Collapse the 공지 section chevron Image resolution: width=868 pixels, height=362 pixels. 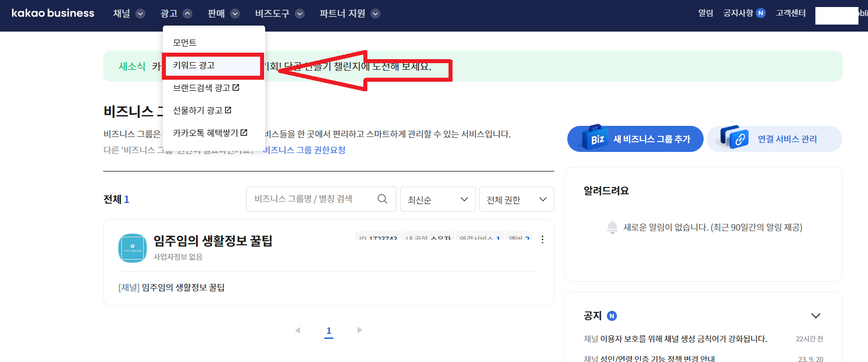(816, 316)
